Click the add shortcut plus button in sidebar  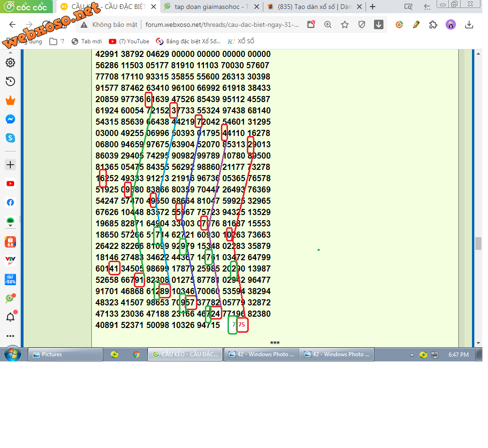pos(10,165)
